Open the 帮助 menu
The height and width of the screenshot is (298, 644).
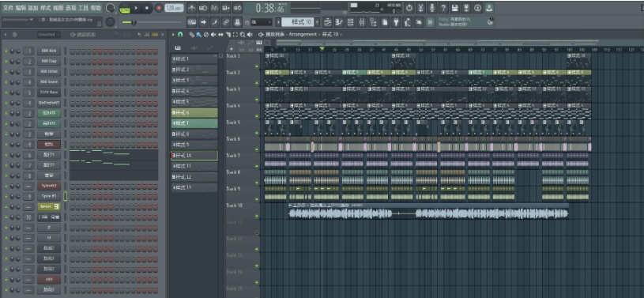96,8
